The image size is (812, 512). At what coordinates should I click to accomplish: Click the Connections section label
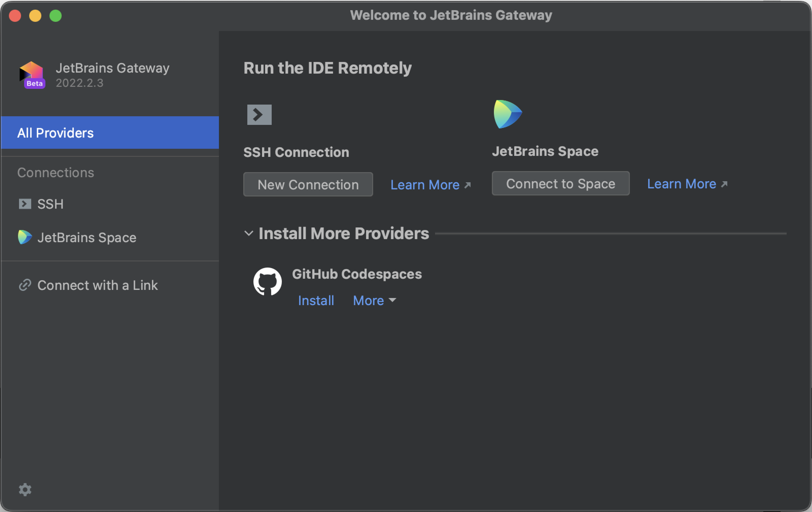(x=56, y=172)
